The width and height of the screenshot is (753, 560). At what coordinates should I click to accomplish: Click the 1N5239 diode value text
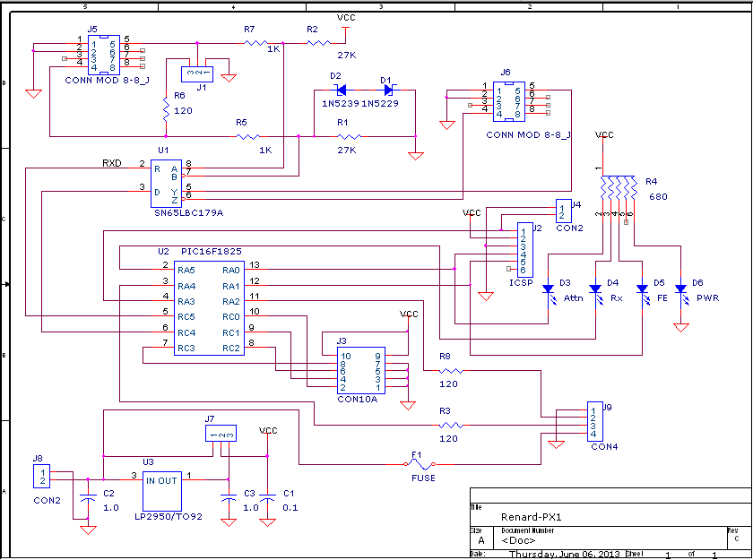point(341,104)
